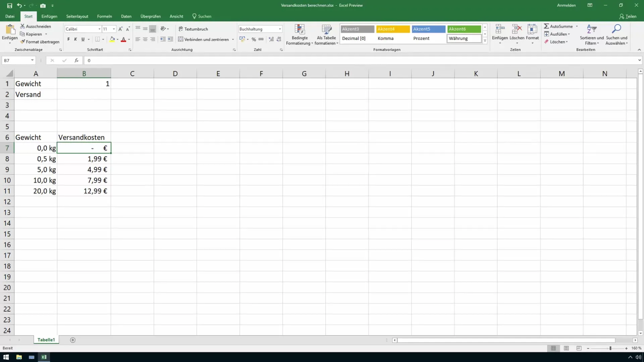The image size is (644, 362).
Task: Click the Suchen tell-me search box
Action: tap(202, 16)
